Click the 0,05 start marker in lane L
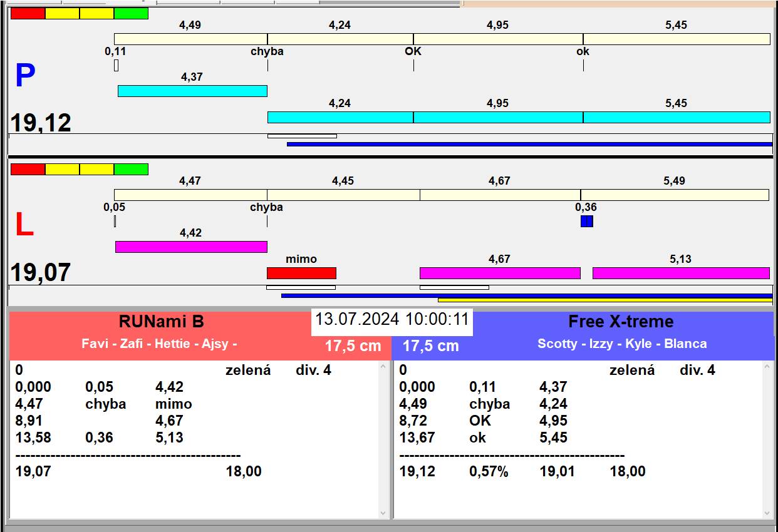 (x=115, y=221)
